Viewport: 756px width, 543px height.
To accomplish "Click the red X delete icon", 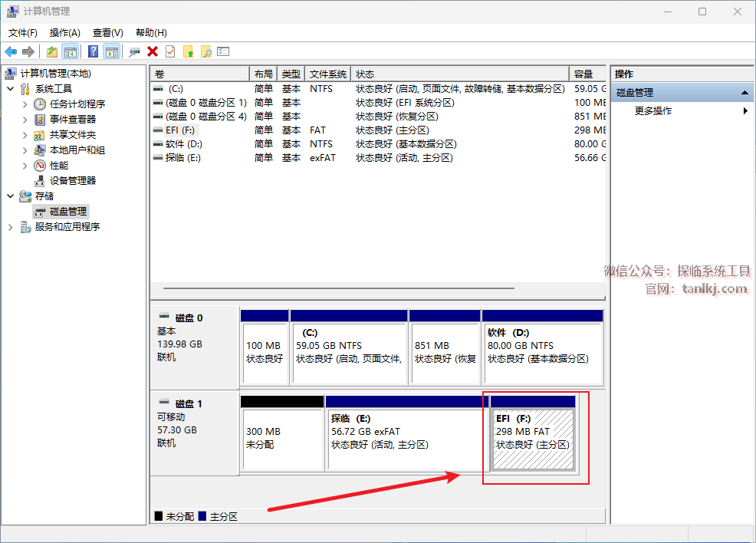I will click(x=153, y=51).
